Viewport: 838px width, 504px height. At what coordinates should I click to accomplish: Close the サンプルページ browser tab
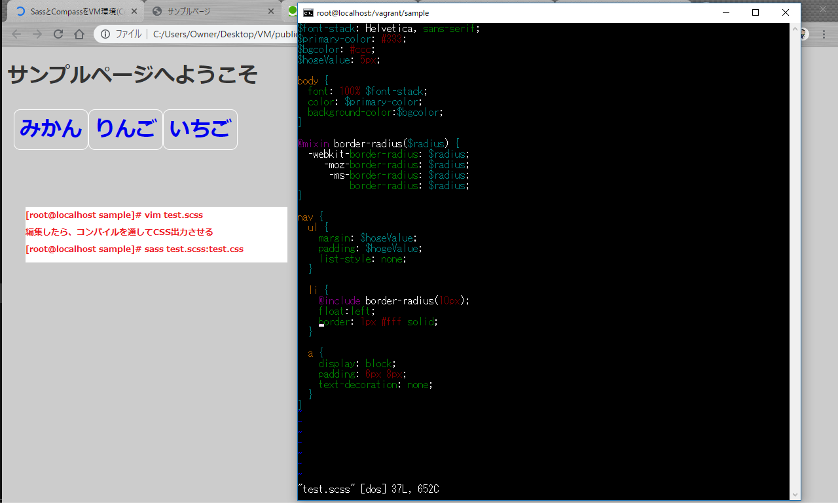[x=272, y=11]
